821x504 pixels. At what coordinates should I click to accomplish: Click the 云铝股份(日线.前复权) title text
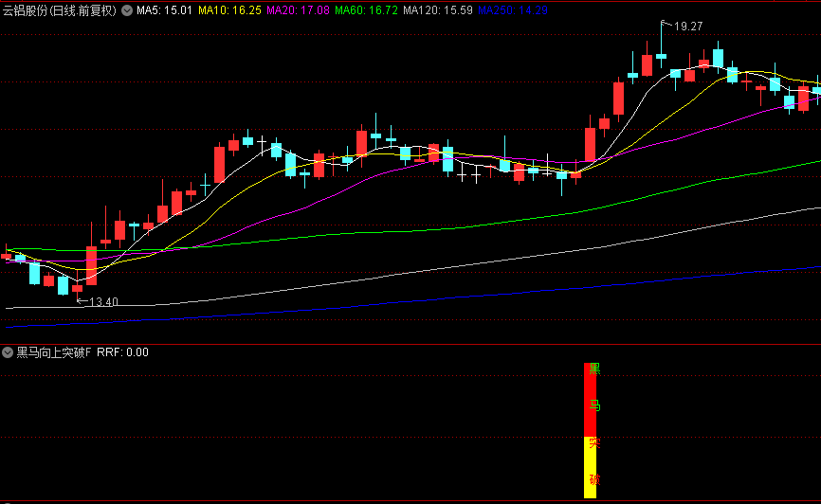pos(60,10)
